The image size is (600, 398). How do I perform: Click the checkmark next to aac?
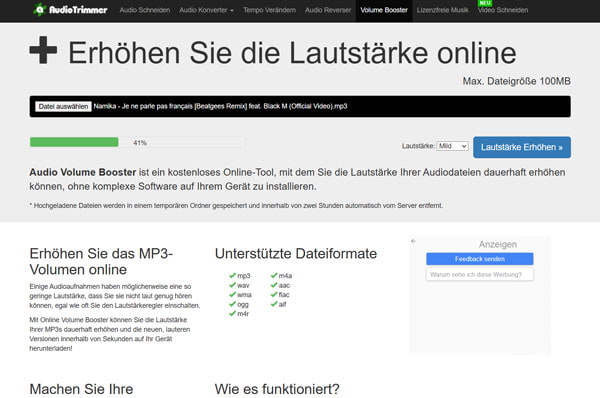point(274,285)
